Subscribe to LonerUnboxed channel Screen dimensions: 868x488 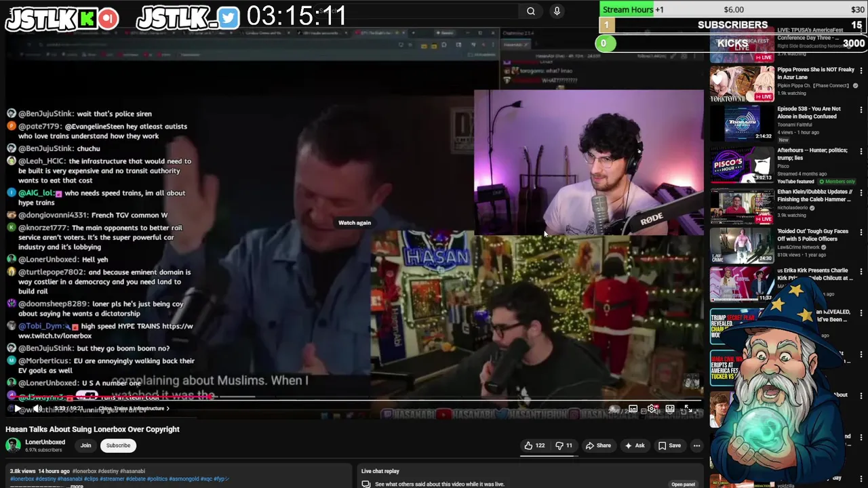118,445
